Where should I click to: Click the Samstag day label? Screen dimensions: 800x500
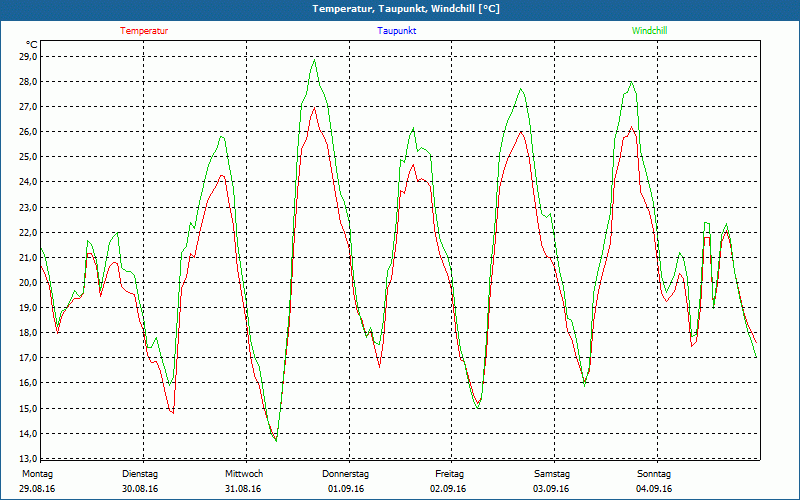pyautogui.click(x=551, y=474)
